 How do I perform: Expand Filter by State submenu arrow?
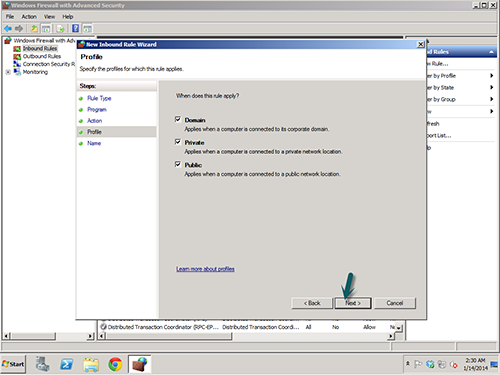click(491, 87)
